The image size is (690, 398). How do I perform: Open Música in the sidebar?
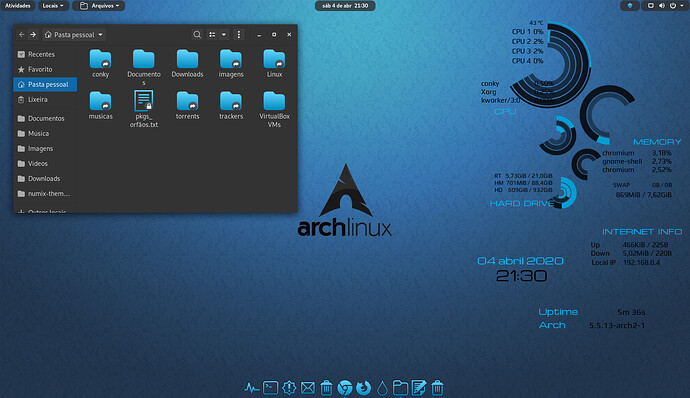[x=45, y=133]
